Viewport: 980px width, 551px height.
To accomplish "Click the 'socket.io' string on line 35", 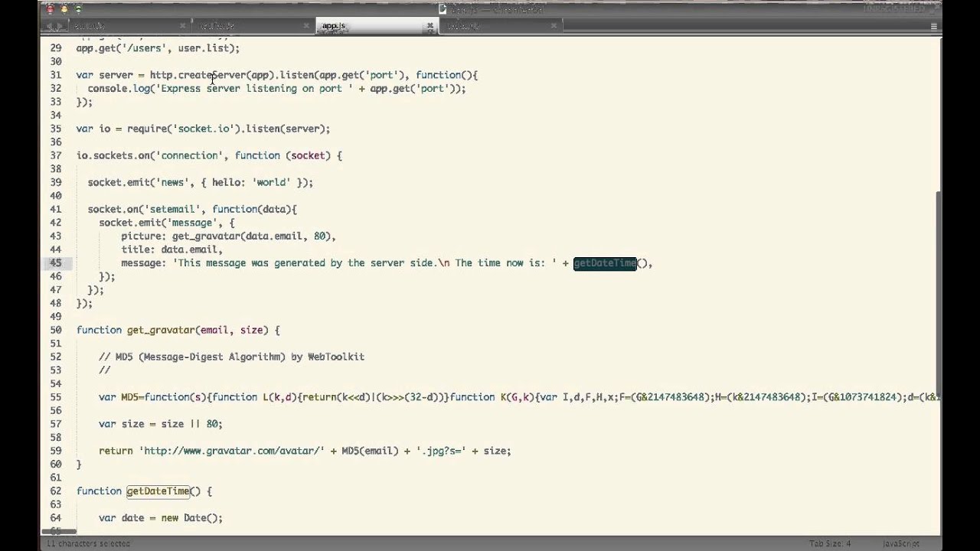I will [x=207, y=129].
